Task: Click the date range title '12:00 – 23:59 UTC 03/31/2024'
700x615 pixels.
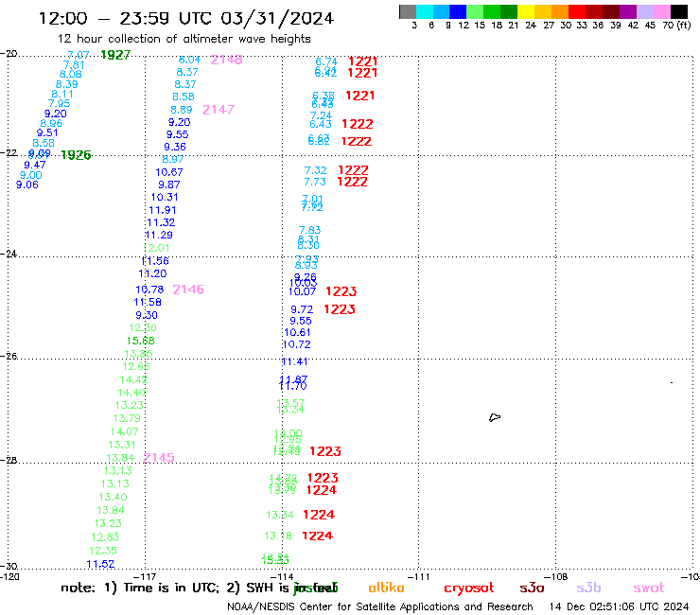Action: 186,18
